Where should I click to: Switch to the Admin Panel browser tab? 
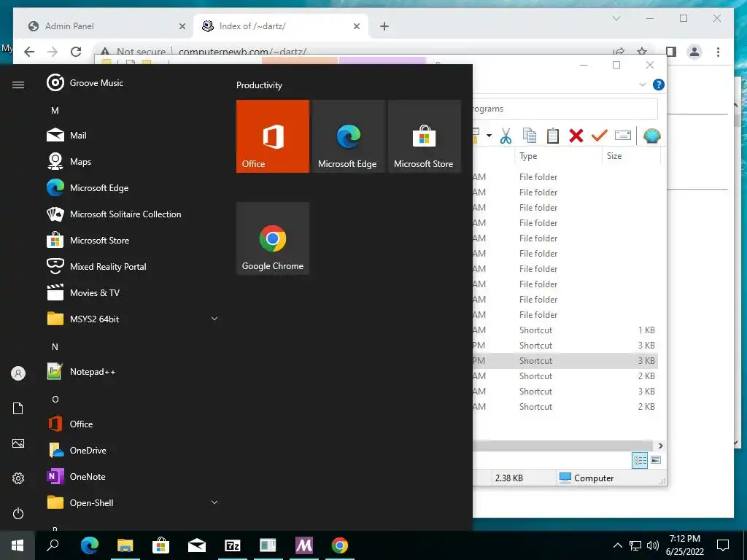[105, 26]
